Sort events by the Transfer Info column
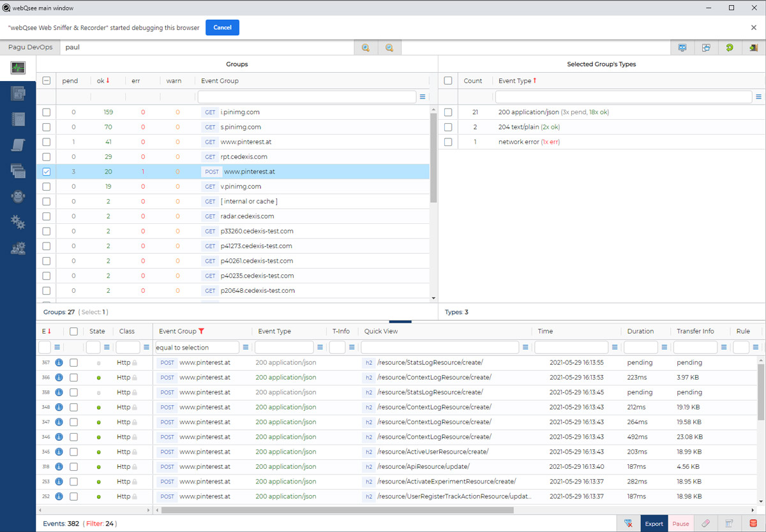 [695, 332]
